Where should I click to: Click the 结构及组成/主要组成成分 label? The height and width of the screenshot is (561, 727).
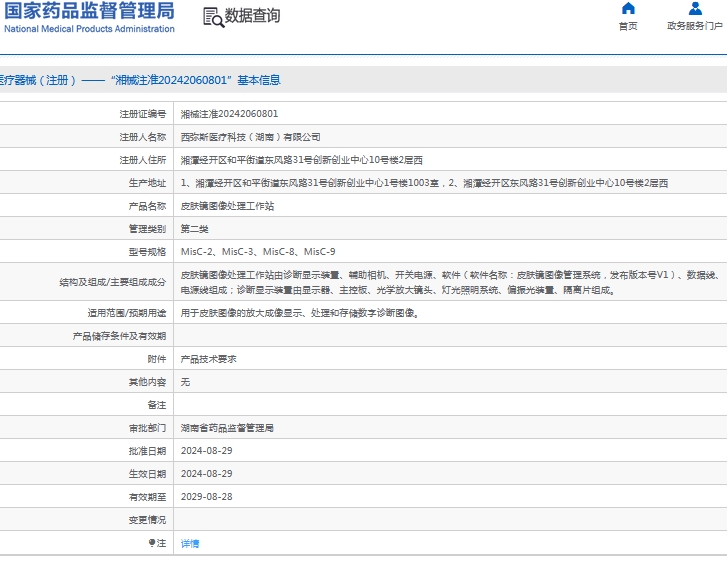tap(113, 282)
